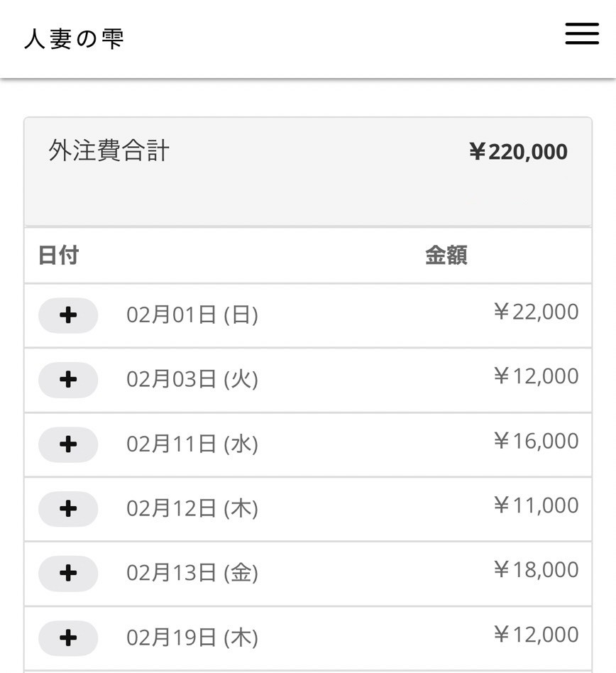Select the ¥12,000 amount for 02月03日
Viewport: 616px width, 673px height.
click(536, 376)
